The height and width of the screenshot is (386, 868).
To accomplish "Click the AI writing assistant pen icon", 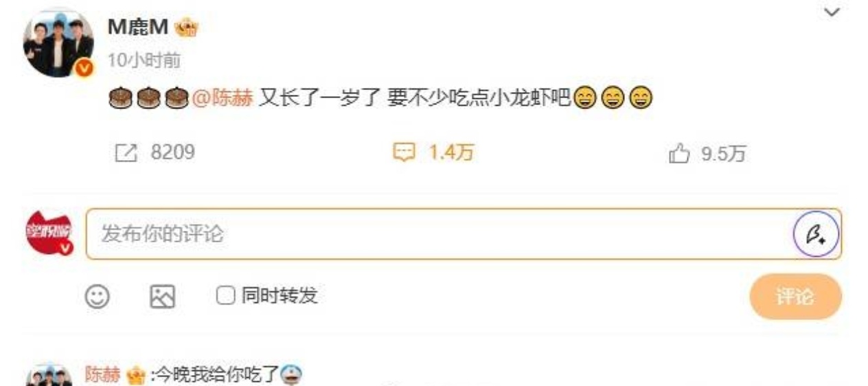I will (816, 234).
